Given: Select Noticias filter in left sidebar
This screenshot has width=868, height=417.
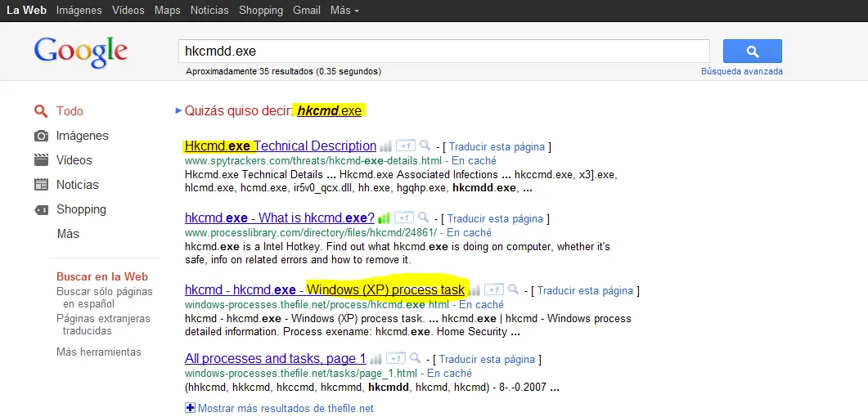Looking at the screenshot, I should [78, 185].
